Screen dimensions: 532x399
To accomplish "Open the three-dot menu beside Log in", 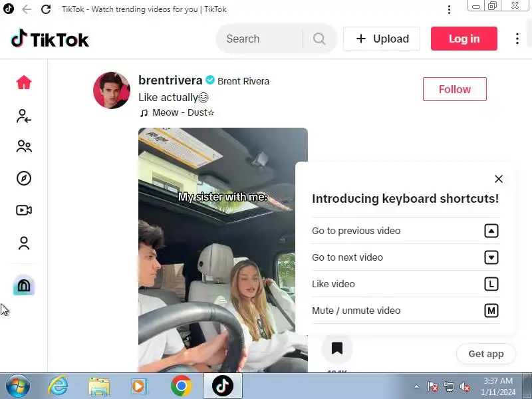I will coord(517,39).
